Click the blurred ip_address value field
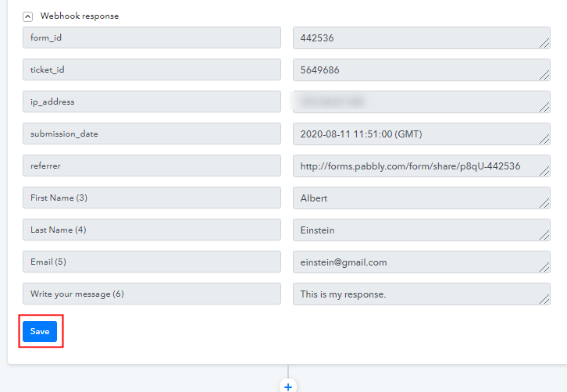Screen dimensions: 567x392 (421, 102)
